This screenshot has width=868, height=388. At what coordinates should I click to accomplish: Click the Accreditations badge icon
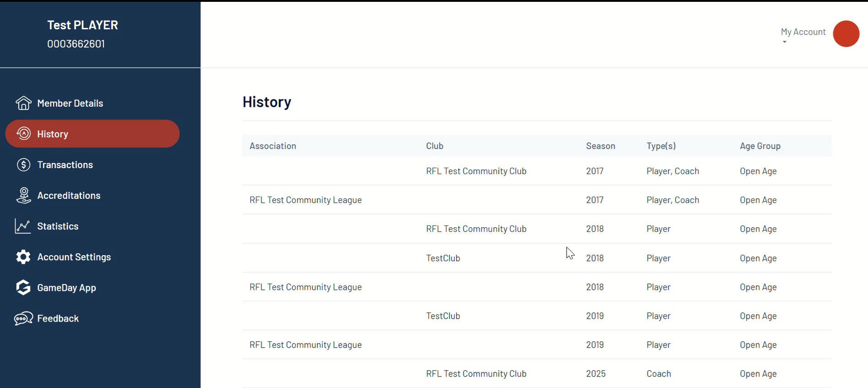[x=23, y=195]
